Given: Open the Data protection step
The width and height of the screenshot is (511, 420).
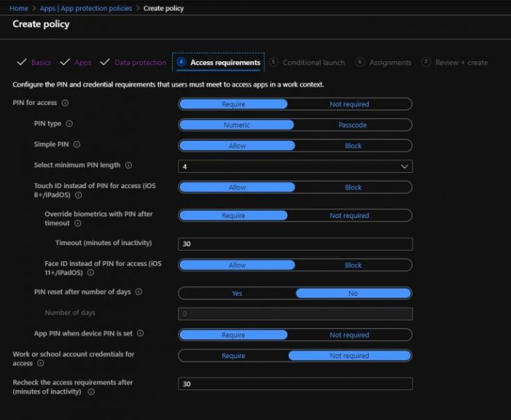Looking at the screenshot, I should point(140,62).
